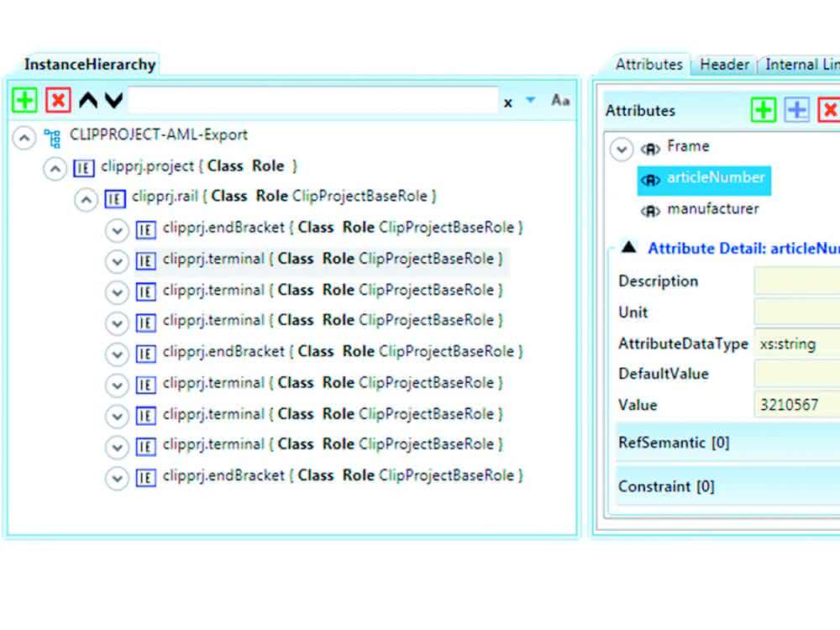Move element down with the down arrow
The width and height of the screenshot is (840, 630).
pyautogui.click(x=114, y=100)
